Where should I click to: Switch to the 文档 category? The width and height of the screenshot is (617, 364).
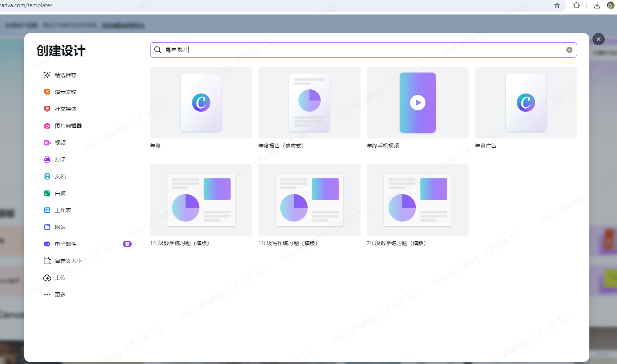(x=60, y=176)
